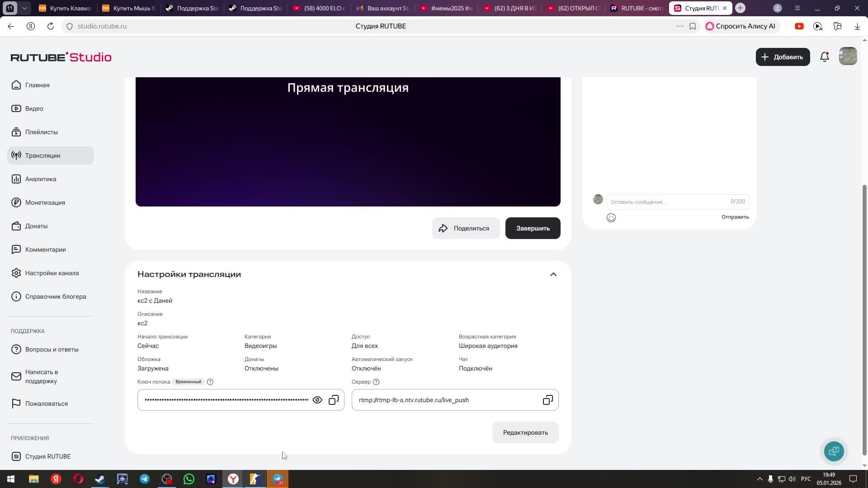Open WhatsApp from the taskbar
Screen dimensions: 868x488
tap(189, 479)
